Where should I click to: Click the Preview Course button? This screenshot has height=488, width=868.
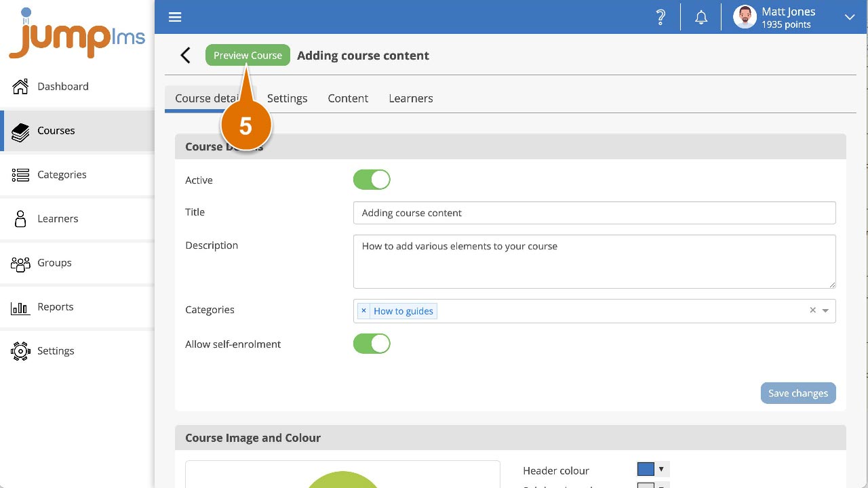248,56
